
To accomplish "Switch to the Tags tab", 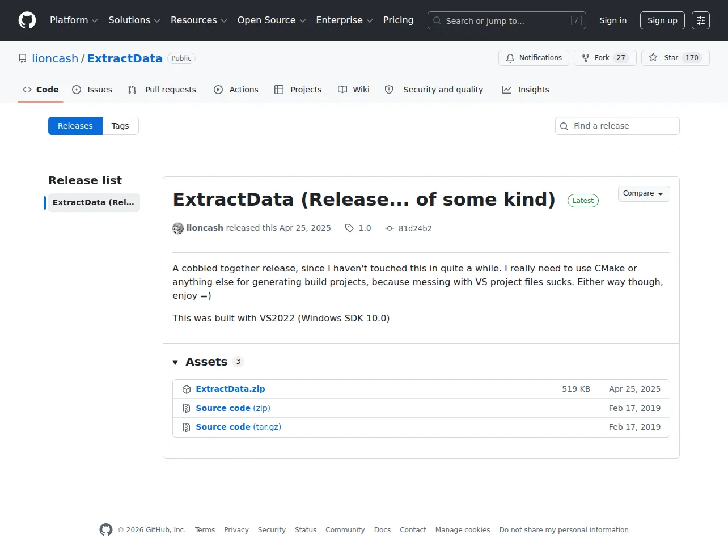I will 120,126.
